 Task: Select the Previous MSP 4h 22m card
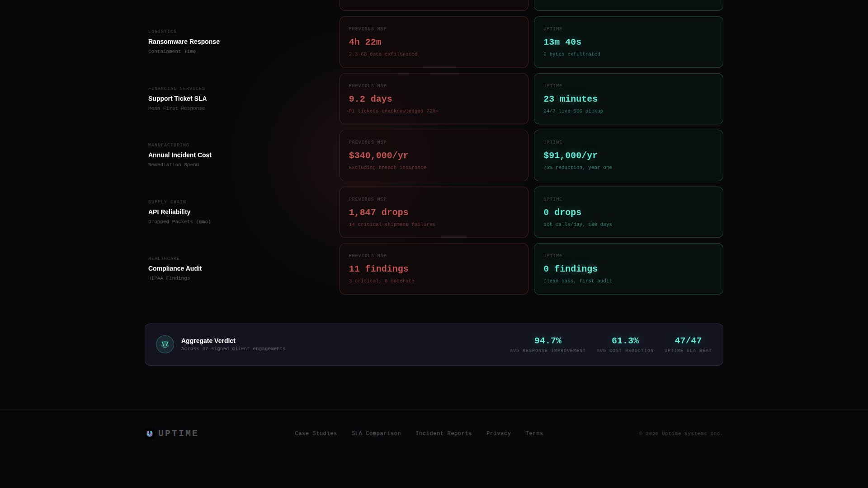click(434, 42)
